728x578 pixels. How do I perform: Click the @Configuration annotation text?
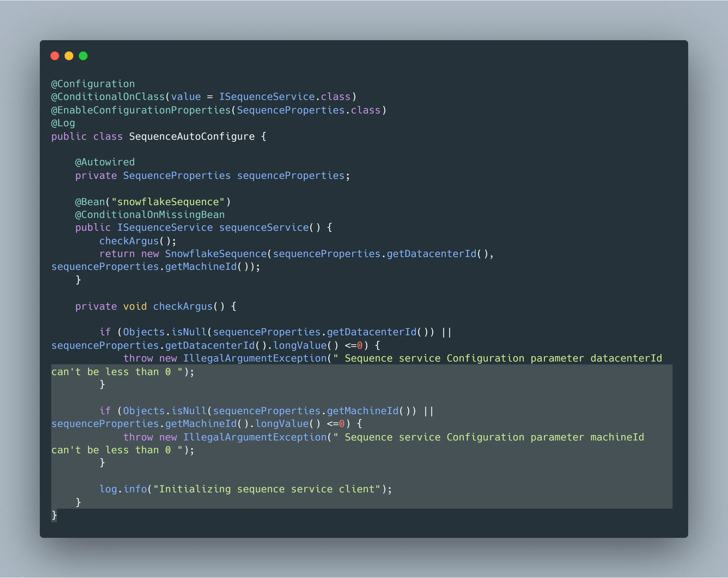pyautogui.click(x=93, y=84)
